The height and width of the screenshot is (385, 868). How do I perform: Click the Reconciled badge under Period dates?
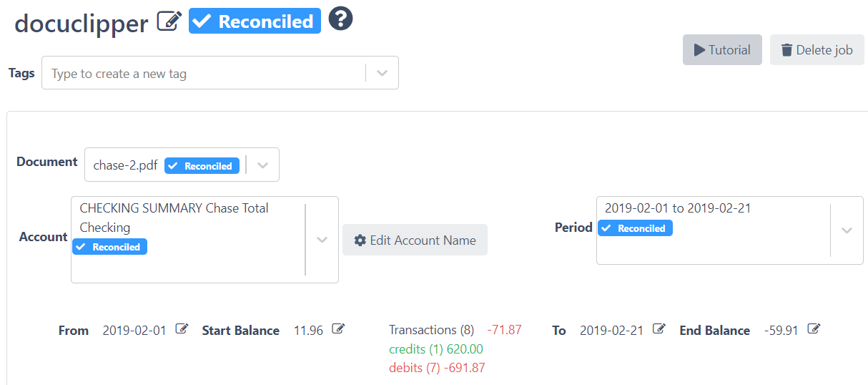pos(635,228)
